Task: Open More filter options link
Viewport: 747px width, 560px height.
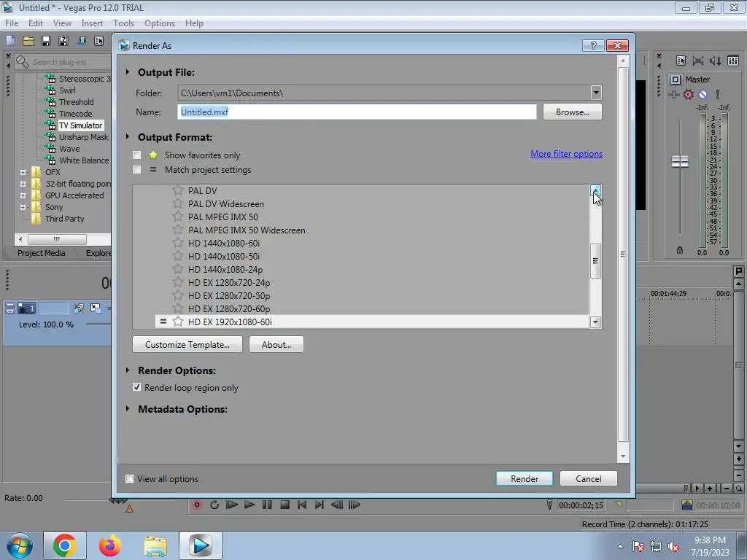Action: click(x=566, y=154)
